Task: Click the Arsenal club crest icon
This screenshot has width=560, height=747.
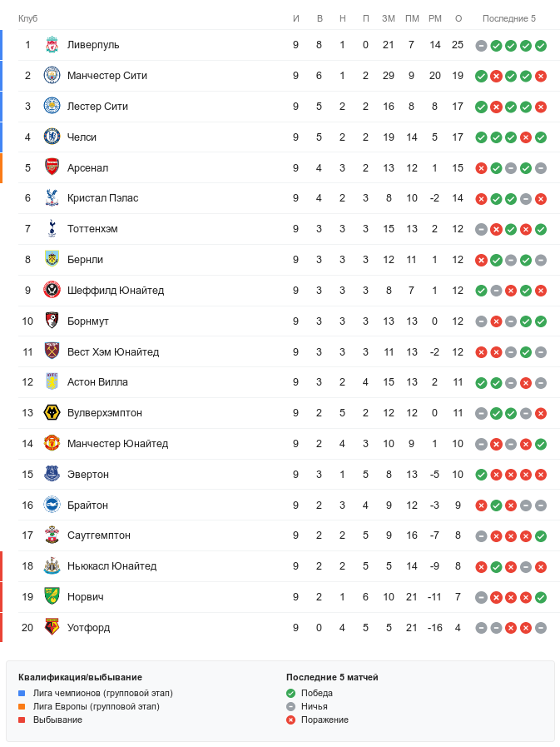Action: [x=52, y=168]
